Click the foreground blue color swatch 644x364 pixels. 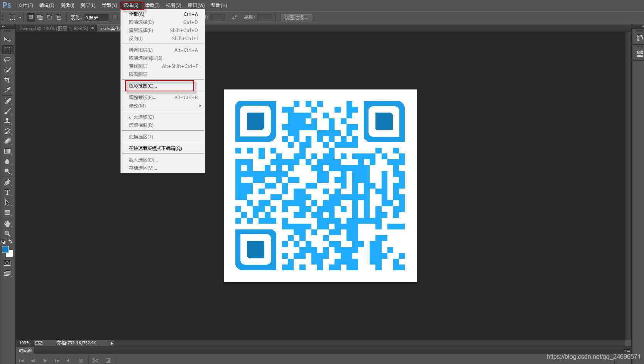5,249
